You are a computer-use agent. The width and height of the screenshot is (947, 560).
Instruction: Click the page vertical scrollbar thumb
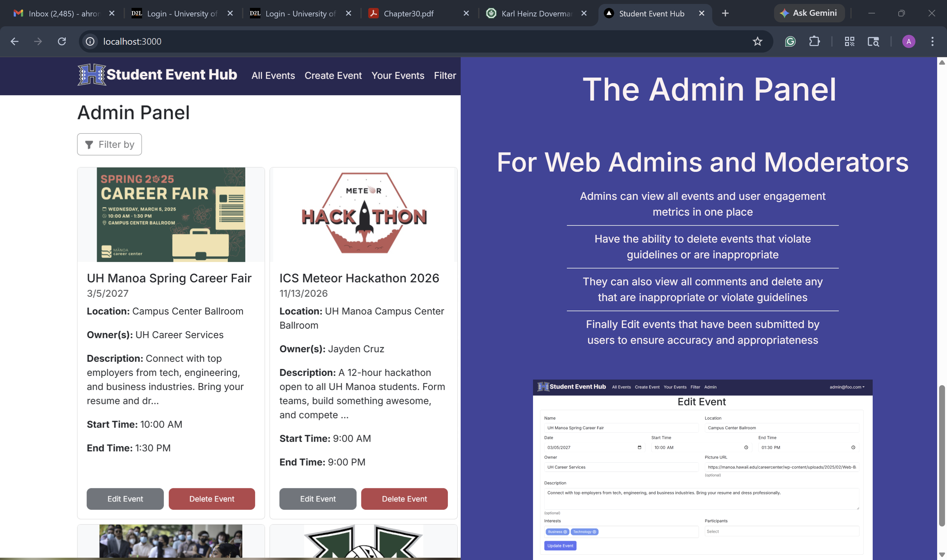pos(942,455)
